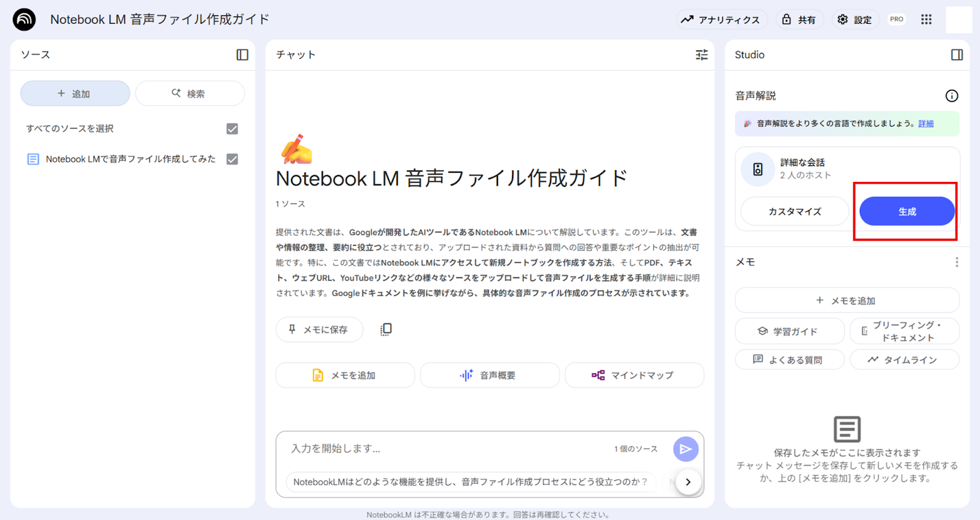The height and width of the screenshot is (520, 980).
Task: Open the メモ section three-dot menu
Action: click(957, 262)
